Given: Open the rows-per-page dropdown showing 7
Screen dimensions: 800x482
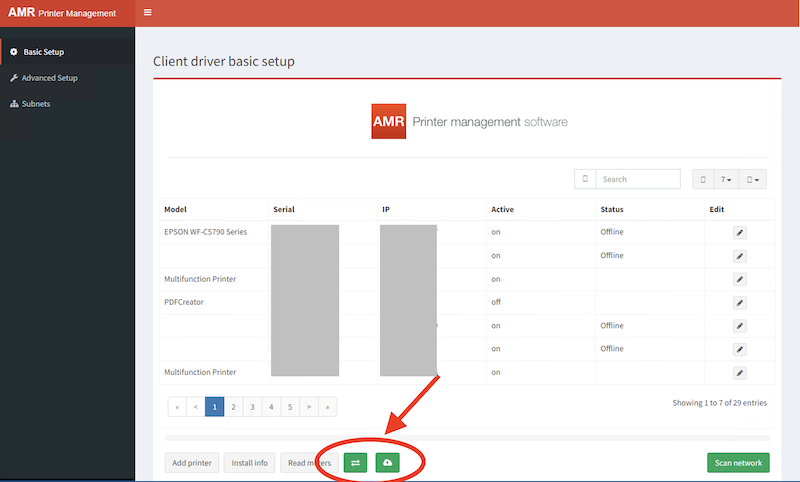Looking at the screenshot, I should (x=727, y=179).
